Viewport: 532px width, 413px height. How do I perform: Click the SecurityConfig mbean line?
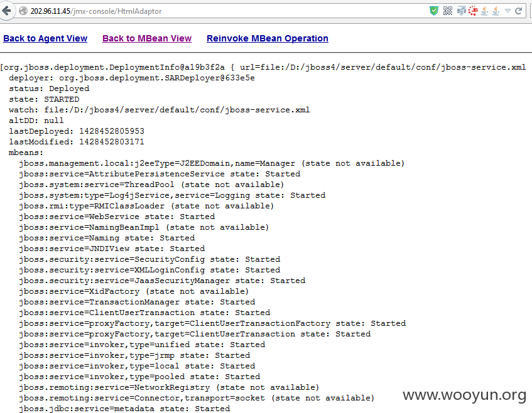click(x=149, y=259)
